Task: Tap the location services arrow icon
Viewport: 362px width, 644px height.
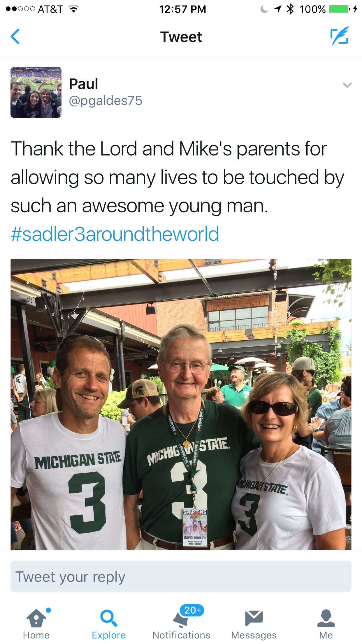Action: tap(278, 9)
